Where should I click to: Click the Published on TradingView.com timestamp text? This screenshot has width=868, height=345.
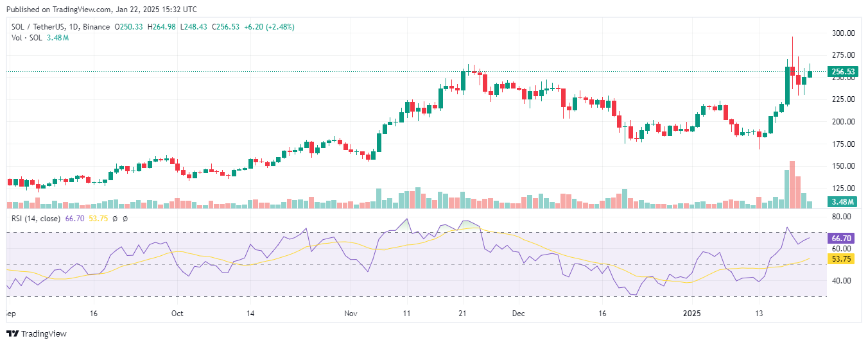(101, 10)
